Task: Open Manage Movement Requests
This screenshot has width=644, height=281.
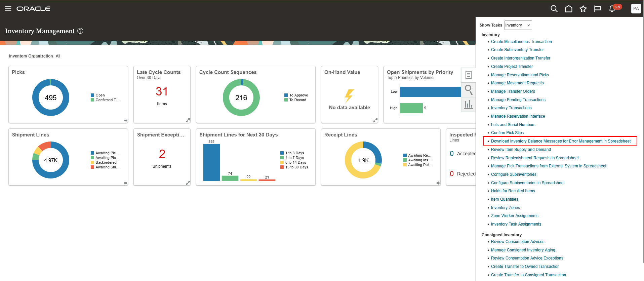Action: [x=517, y=83]
